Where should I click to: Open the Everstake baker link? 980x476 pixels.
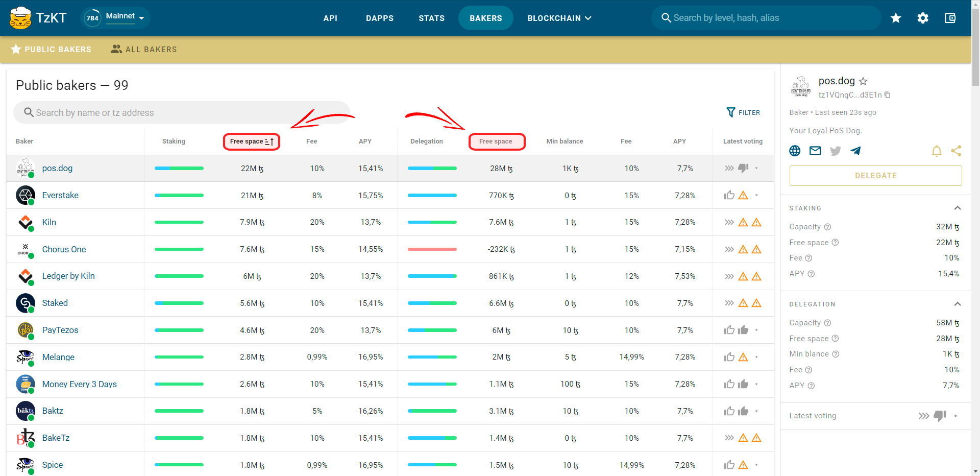(x=60, y=195)
